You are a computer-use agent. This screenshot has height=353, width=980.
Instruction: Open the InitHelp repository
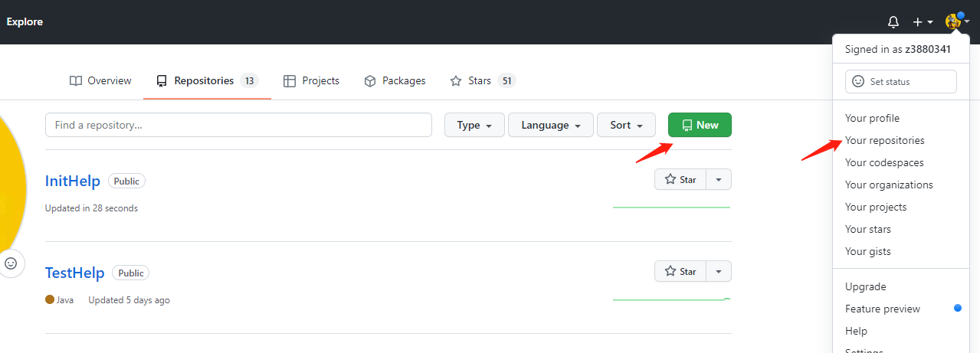pyautogui.click(x=73, y=181)
